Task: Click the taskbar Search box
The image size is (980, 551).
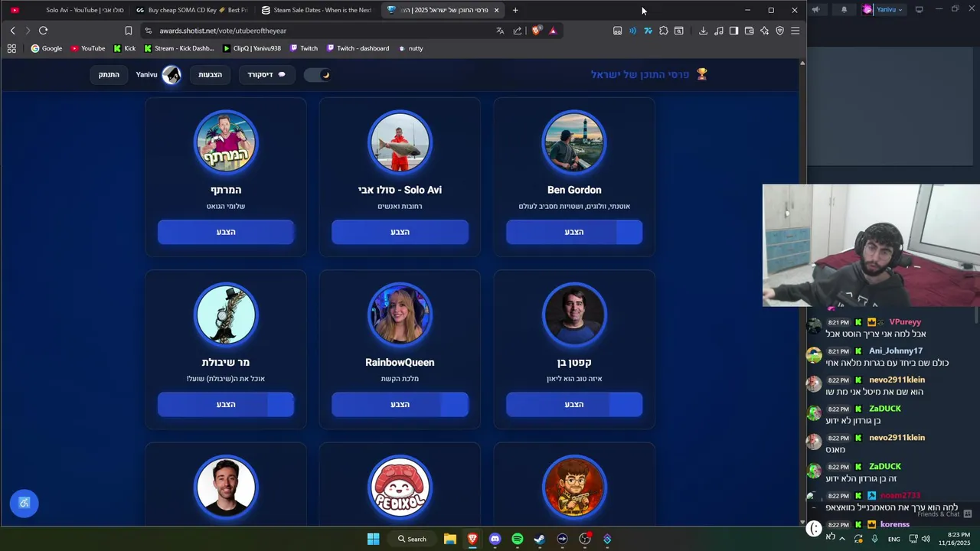Action: 412,539
